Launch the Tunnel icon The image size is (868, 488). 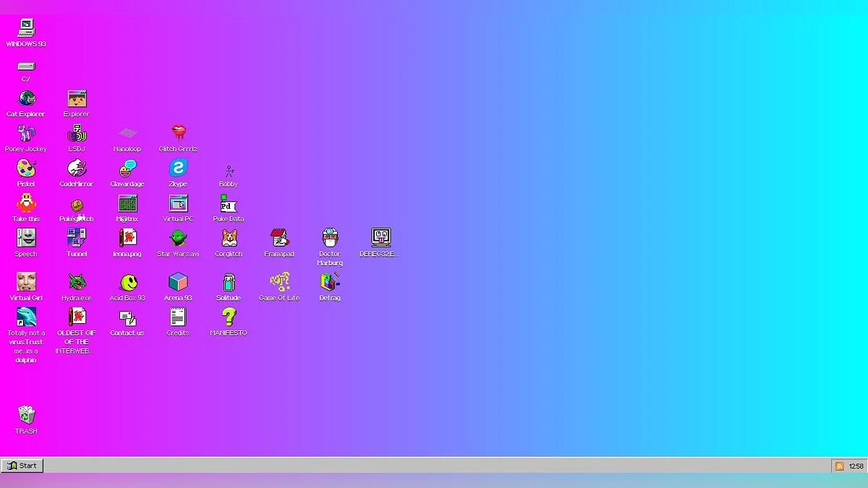(77, 238)
